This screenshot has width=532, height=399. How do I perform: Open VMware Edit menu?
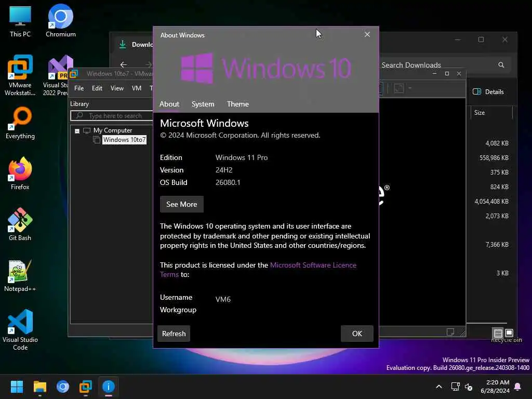click(97, 88)
